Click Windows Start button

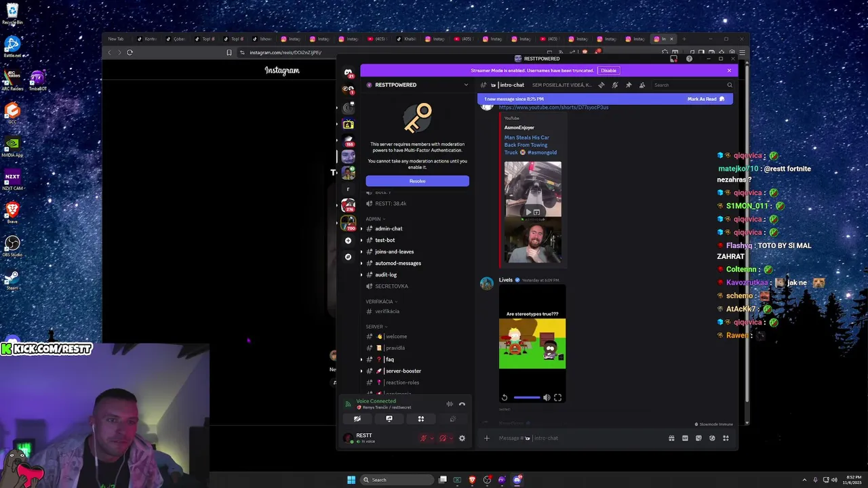tap(351, 480)
